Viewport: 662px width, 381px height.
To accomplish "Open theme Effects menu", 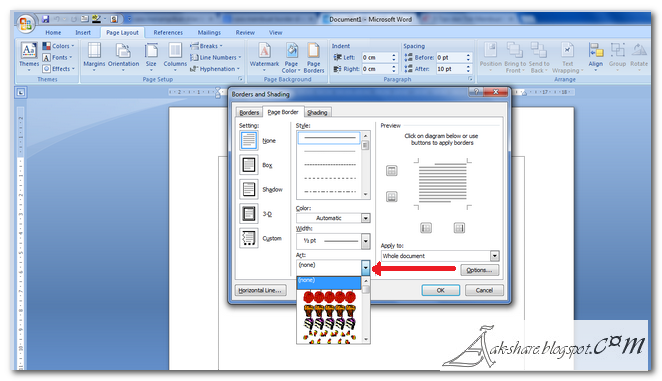I will (x=59, y=68).
